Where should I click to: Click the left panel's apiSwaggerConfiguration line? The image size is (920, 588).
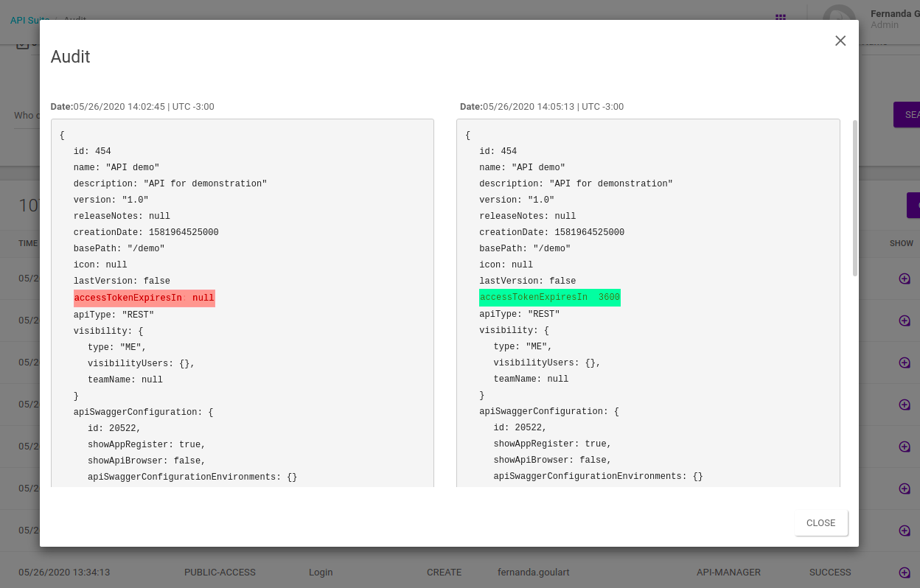click(x=143, y=412)
